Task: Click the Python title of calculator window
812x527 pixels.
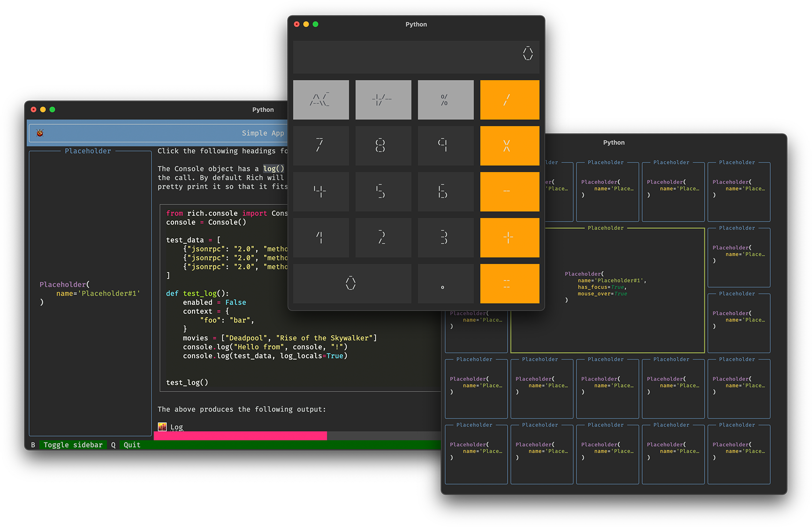Action: [x=416, y=24]
